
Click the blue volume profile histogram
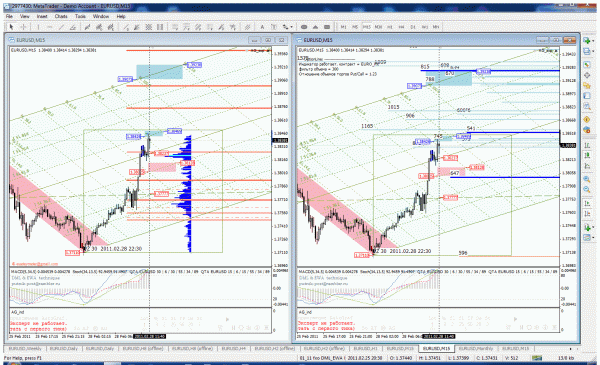[x=183, y=193]
